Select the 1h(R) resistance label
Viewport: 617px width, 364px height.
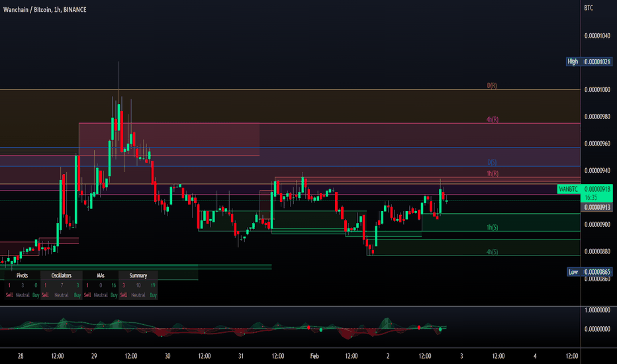493,173
